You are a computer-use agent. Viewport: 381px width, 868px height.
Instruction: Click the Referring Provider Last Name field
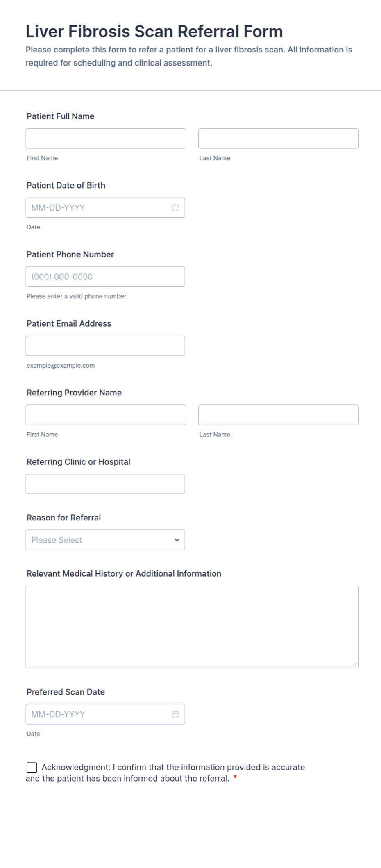tap(279, 415)
